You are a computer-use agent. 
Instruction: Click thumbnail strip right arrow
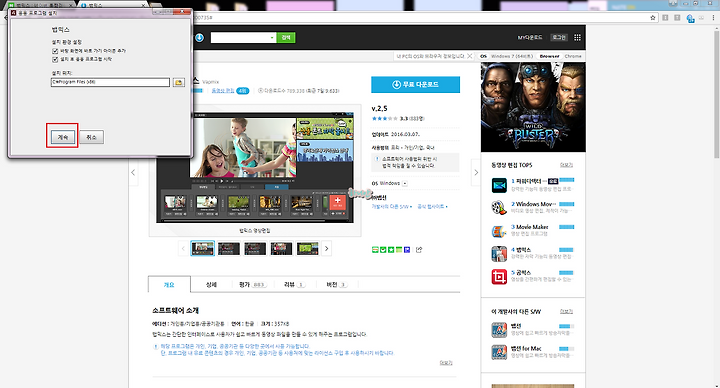[x=326, y=248]
